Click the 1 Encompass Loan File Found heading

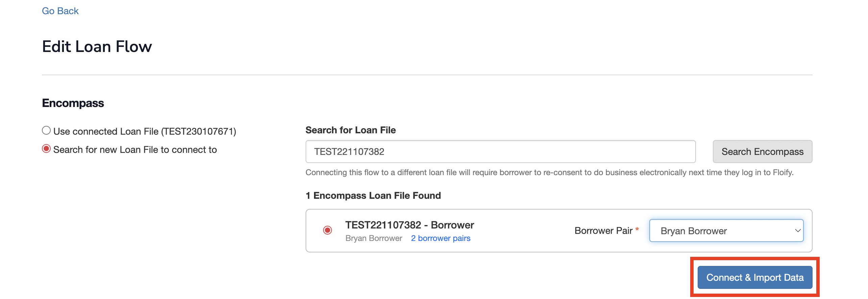point(373,196)
